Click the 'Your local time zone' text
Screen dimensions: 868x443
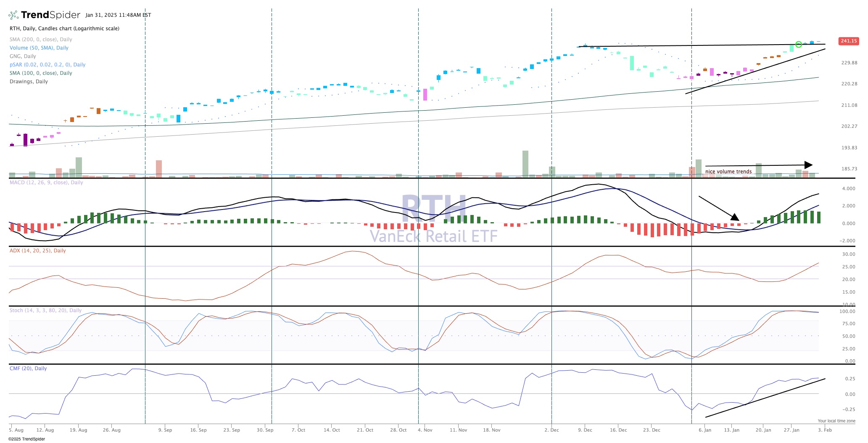tap(836, 421)
